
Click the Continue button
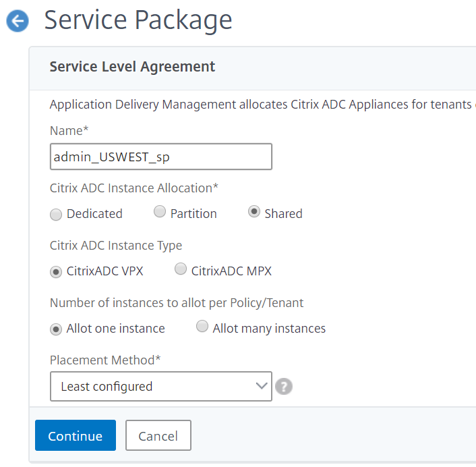tap(76, 435)
